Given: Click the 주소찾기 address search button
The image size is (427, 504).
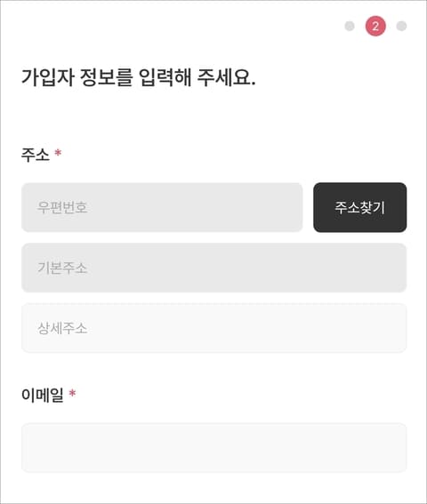Looking at the screenshot, I should pos(359,207).
